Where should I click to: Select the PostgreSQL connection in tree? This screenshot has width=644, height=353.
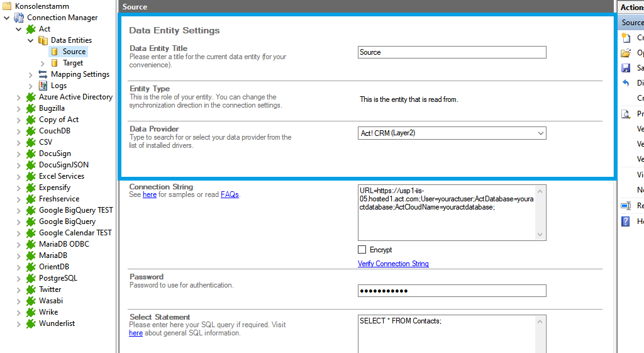pyautogui.click(x=58, y=278)
